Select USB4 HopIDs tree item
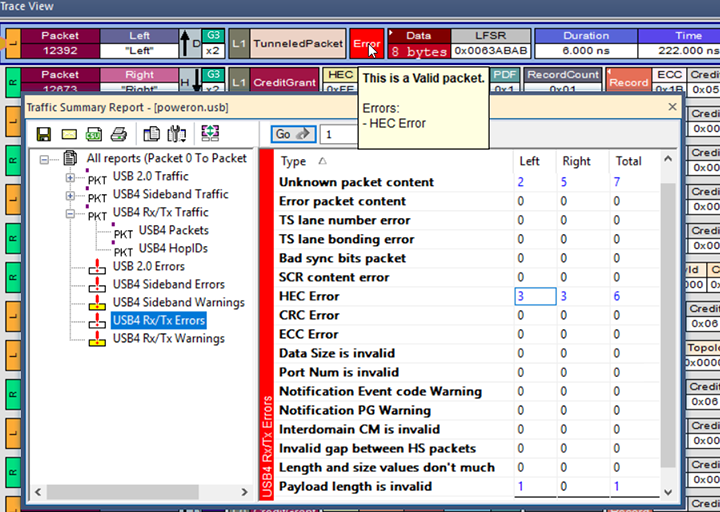The height and width of the screenshot is (512, 720). coord(173,248)
